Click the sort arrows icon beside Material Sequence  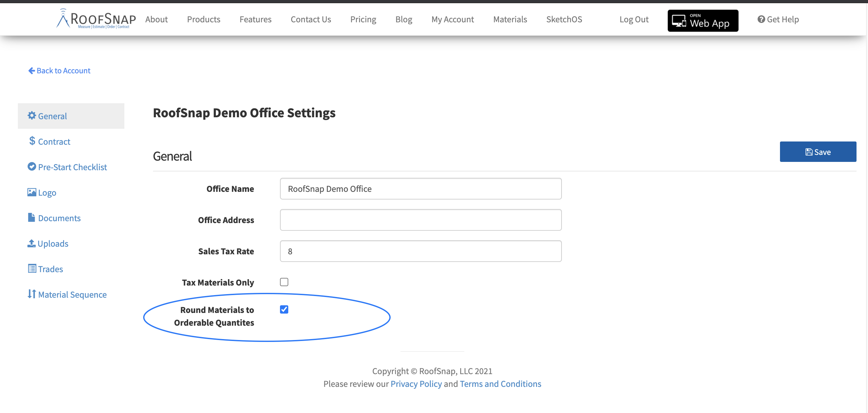(x=32, y=294)
